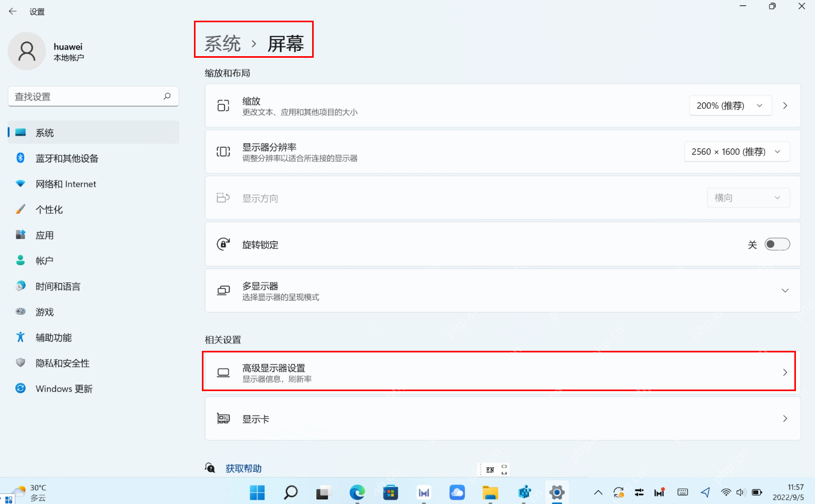Show hidden tray icons
The image size is (815, 504).
(598, 493)
